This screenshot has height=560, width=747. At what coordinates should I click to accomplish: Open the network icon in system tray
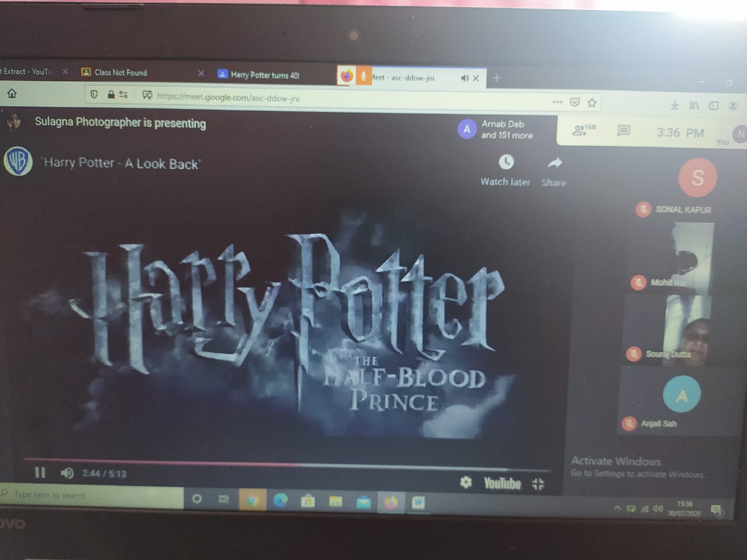coord(645,509)
